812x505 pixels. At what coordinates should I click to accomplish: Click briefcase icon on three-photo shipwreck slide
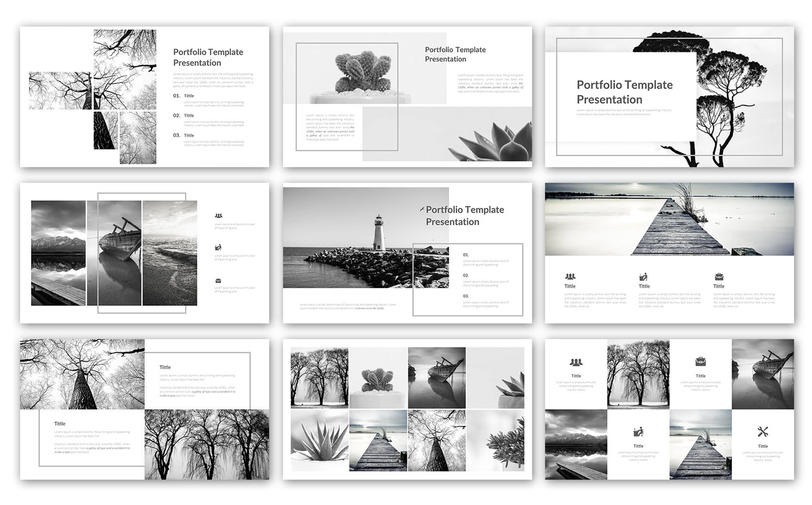218,281
